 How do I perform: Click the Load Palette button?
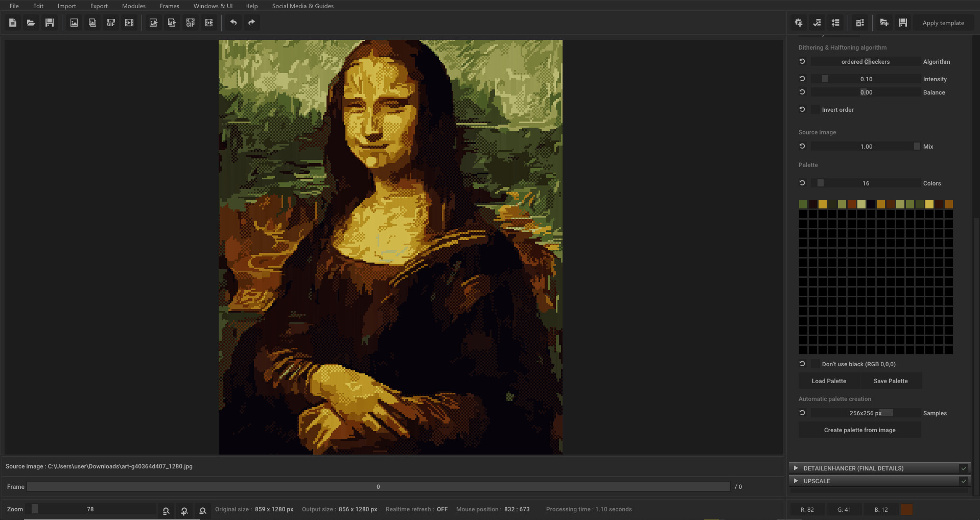click(x=829, y=381)
